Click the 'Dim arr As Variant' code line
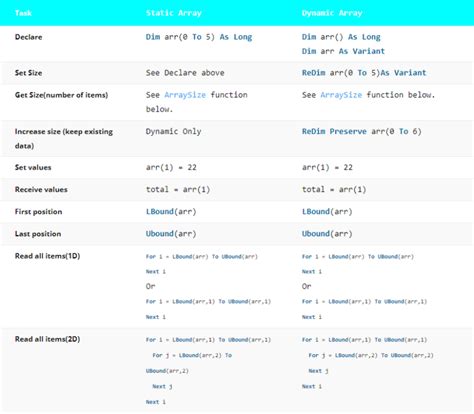Screen dimensions: 474x414 tap(343, 51)
